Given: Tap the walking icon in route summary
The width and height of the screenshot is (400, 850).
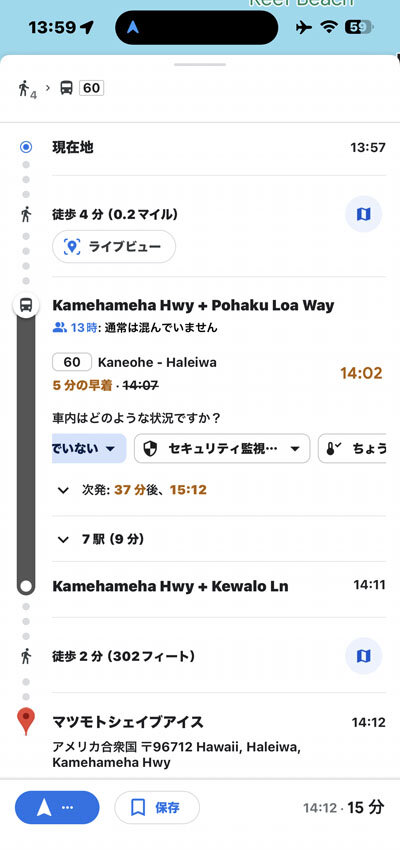Looking at the screenshot, I should (23, 88).
